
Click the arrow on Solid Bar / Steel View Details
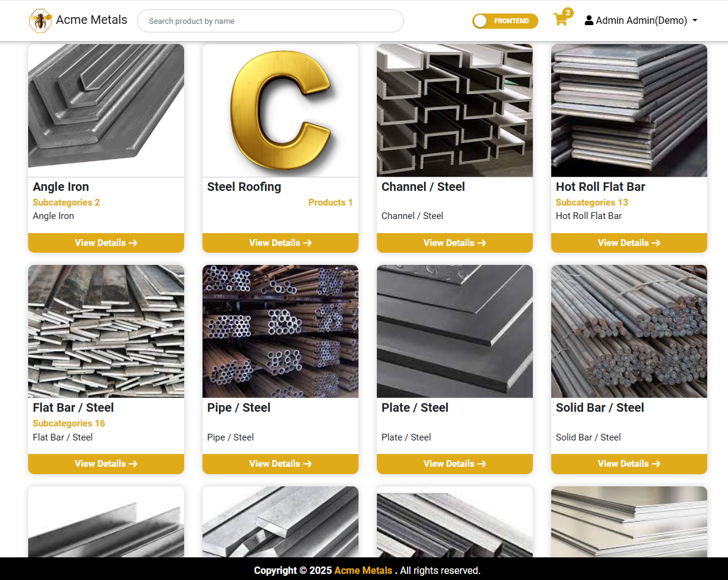click(x=656, y=464)
